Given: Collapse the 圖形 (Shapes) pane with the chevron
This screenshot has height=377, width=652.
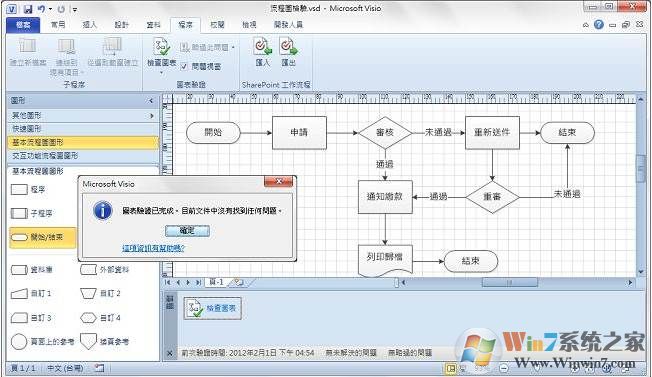Looking at the screenshot, I should click(x=151, y=101).
